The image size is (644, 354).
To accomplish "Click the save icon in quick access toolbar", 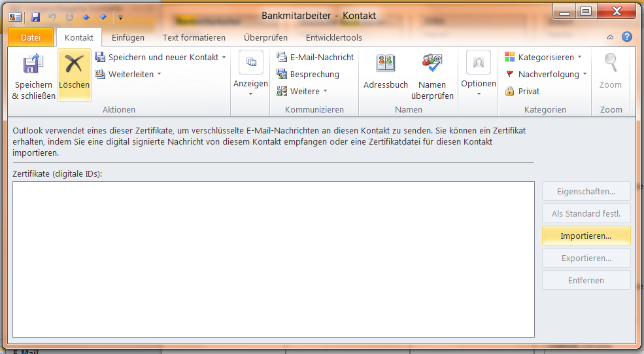I will click(x=35, y=16).
